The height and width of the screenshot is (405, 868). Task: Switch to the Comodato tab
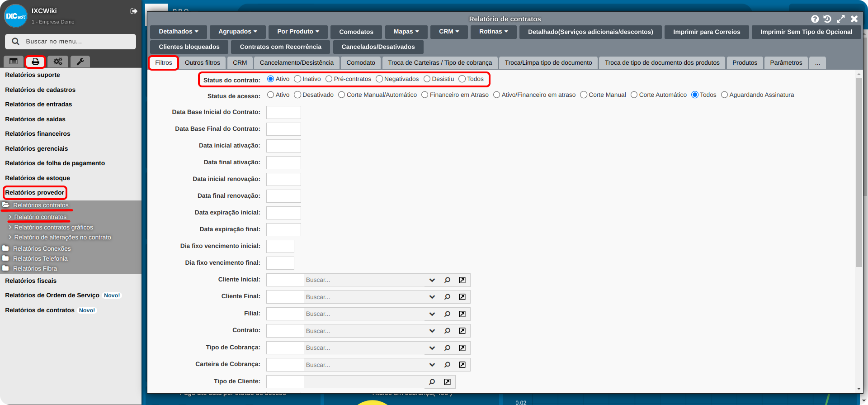click(361, 63)
